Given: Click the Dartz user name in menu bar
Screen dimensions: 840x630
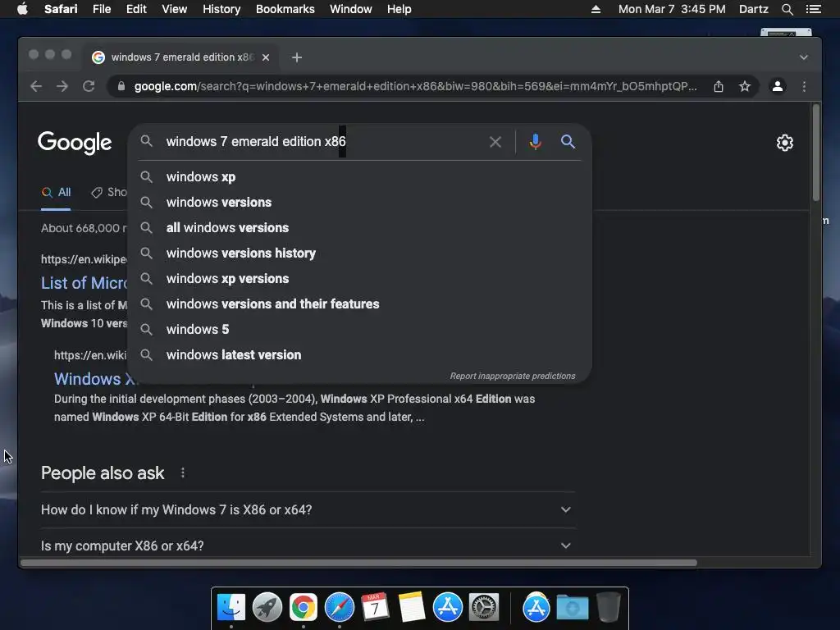Looking at the screenshot, I should pyautogui.click(x=753, y=9).
